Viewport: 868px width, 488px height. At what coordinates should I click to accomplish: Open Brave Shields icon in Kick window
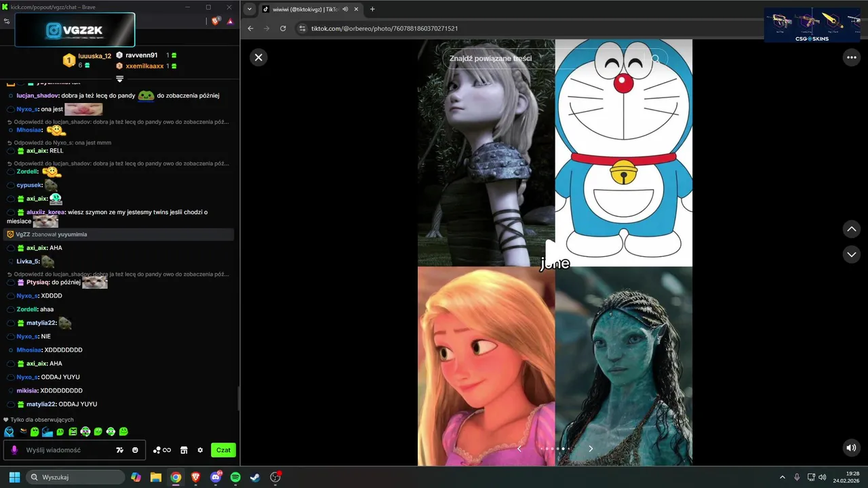tap(216, 21)
